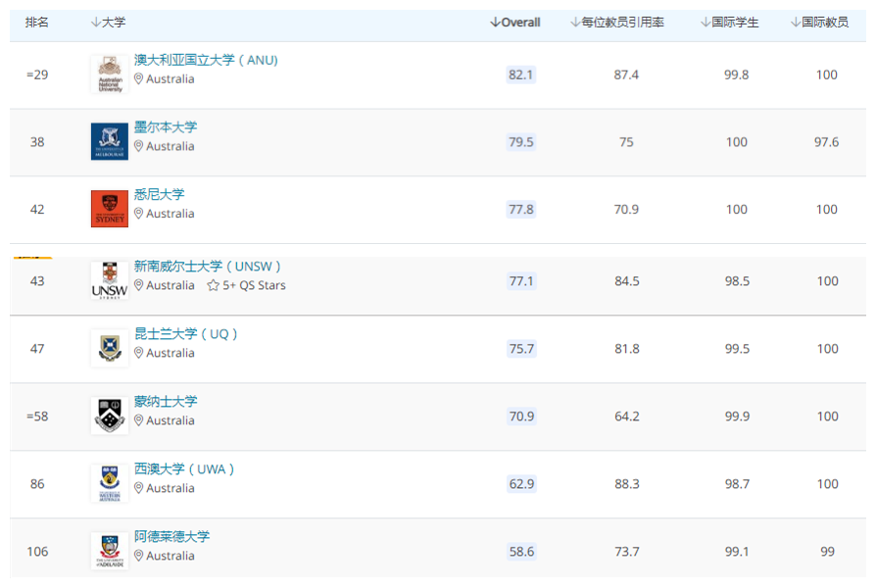Click the University of Western Australia logo

coord(110,483)
